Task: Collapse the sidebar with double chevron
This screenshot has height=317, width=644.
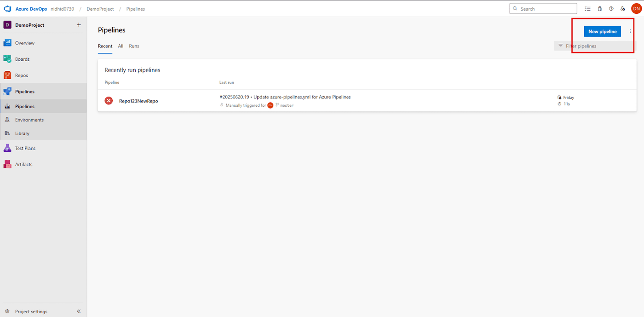Action: [x=79, y=311]
